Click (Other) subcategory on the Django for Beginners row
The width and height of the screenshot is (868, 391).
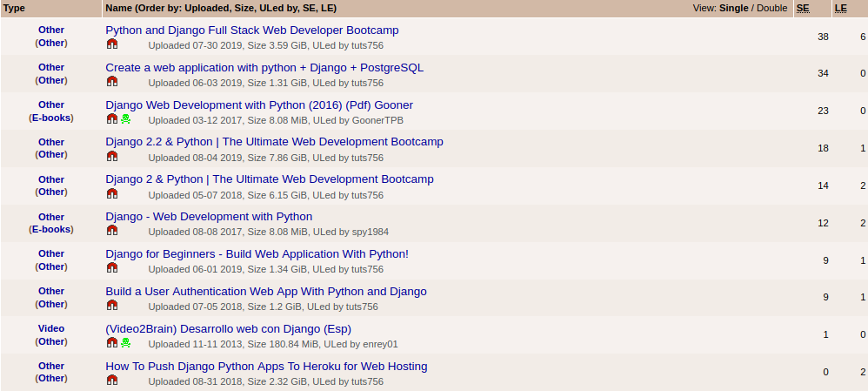click(x=51, y=266)
